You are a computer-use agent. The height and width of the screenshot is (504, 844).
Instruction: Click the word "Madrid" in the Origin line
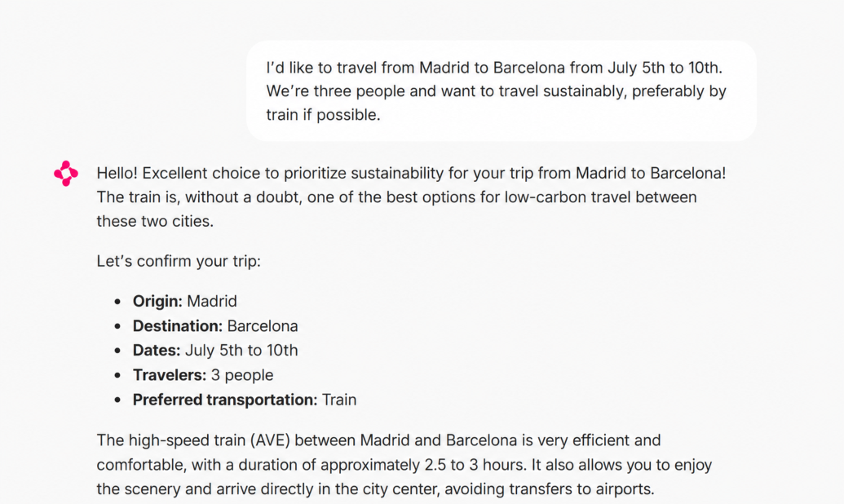point(211,301)
